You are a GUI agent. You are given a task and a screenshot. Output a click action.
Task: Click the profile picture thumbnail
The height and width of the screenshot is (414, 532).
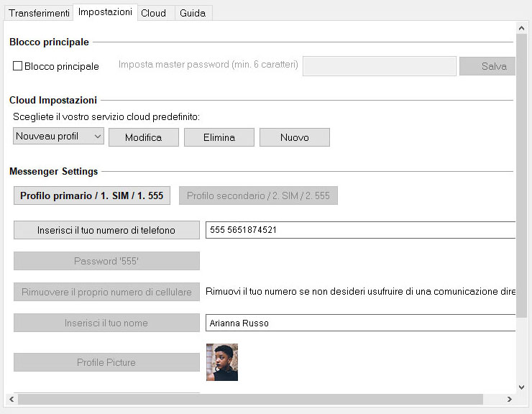pos(222,362)
